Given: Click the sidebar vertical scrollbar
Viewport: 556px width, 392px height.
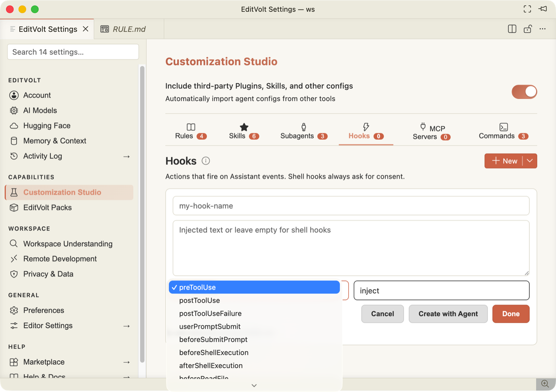Looking at the screenshot, I should (142, 214).
